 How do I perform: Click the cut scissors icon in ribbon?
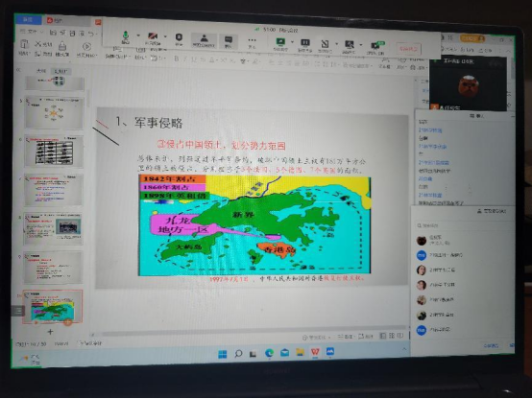(x=38, y=44)
